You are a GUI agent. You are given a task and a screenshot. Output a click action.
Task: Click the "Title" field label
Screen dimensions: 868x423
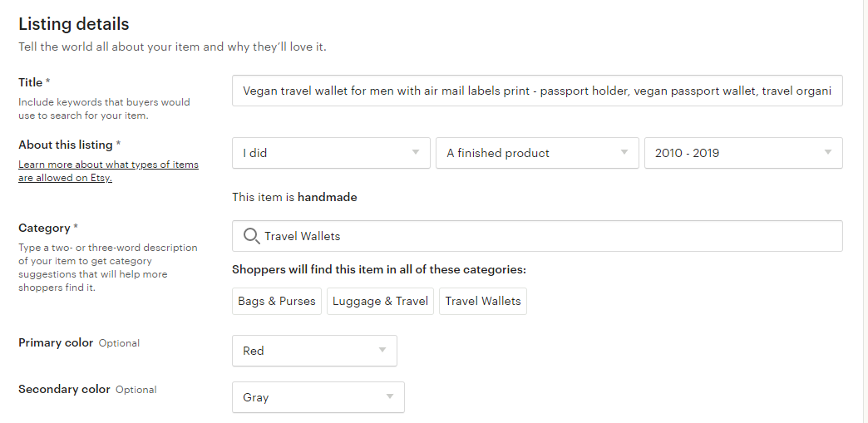point(31,82)
